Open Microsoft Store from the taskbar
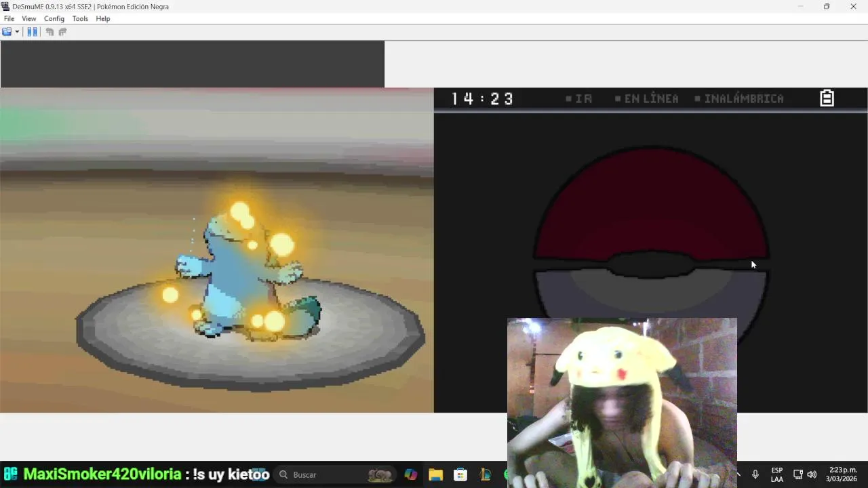The height and width of the screenshot is (488, 868). (x=460, y=474)
